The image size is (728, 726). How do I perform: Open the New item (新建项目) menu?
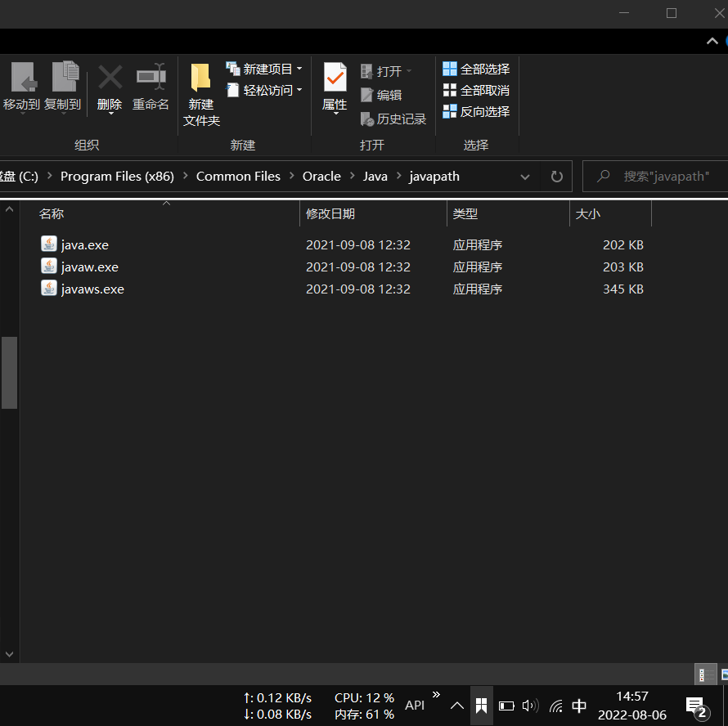pos(263,69)
